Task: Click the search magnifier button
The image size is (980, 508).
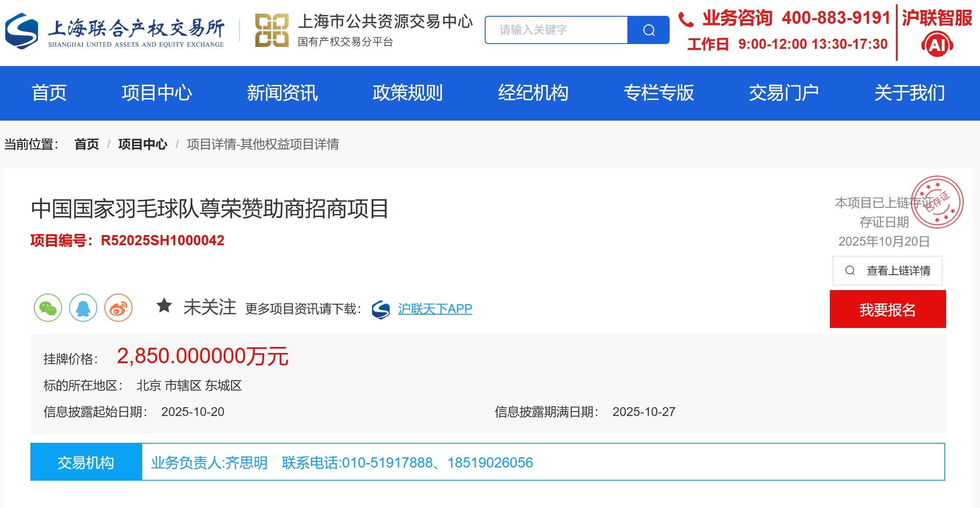Action: [x=648, y=30]
